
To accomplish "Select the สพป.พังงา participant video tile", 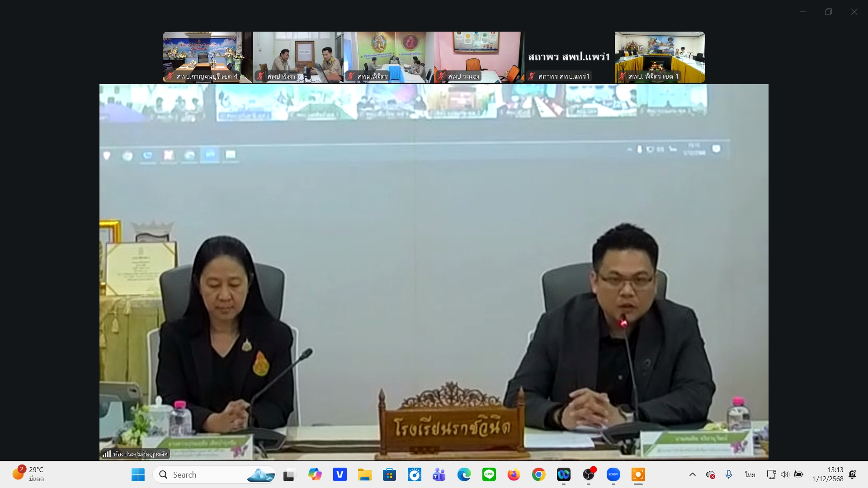I will coord(298,57).
